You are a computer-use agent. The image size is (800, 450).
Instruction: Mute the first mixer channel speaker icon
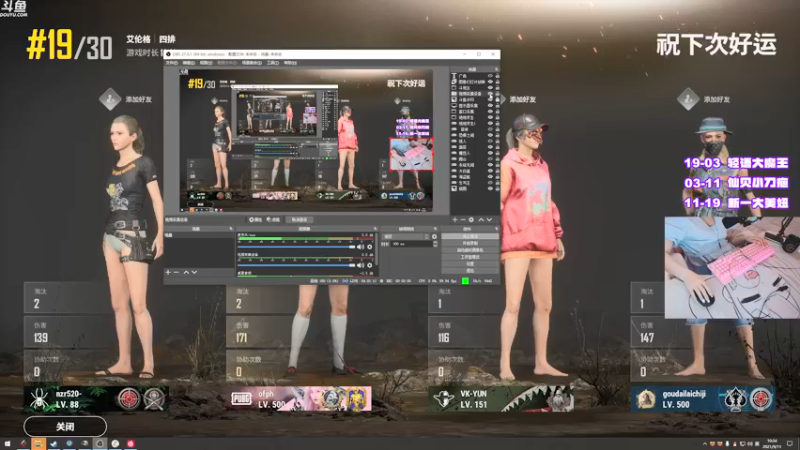pyautogui.click(x=360, y=246)
